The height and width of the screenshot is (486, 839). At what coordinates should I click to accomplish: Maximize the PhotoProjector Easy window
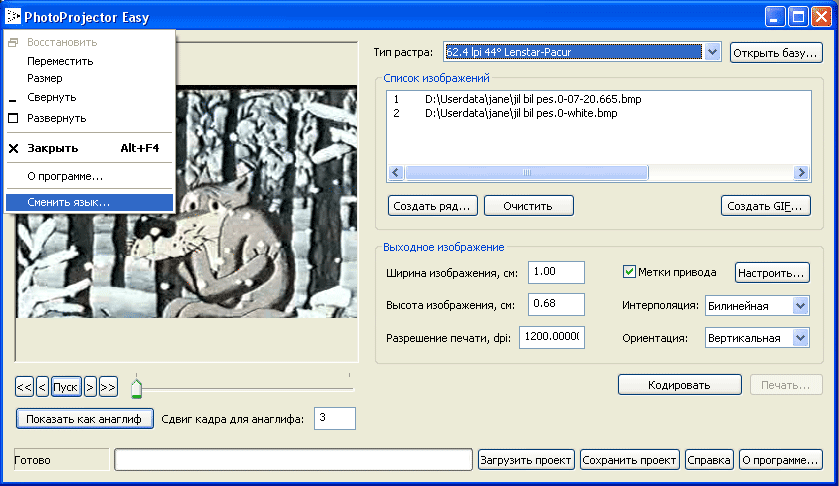point(798,17)
